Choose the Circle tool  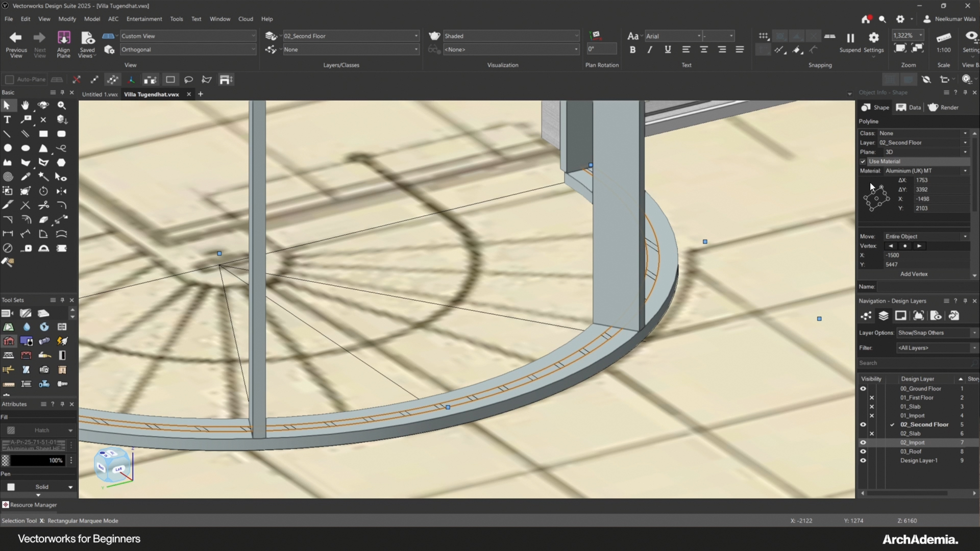[x=8, y=148]
